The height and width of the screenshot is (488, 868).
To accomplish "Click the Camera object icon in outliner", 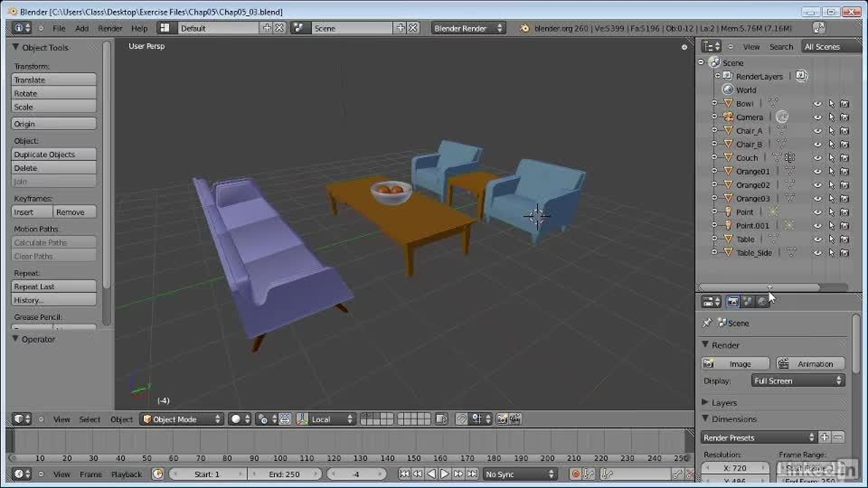I will [728, 117].
